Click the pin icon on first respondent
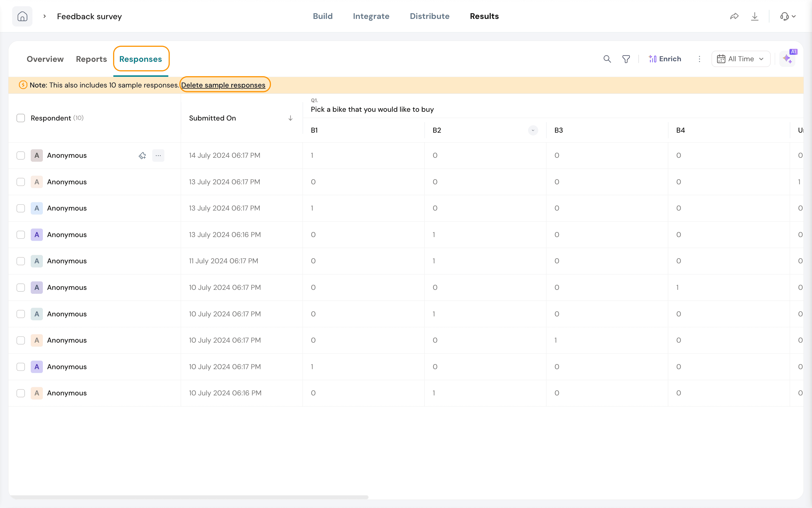Viewport: 812px width, 508px height. point(142,156)
